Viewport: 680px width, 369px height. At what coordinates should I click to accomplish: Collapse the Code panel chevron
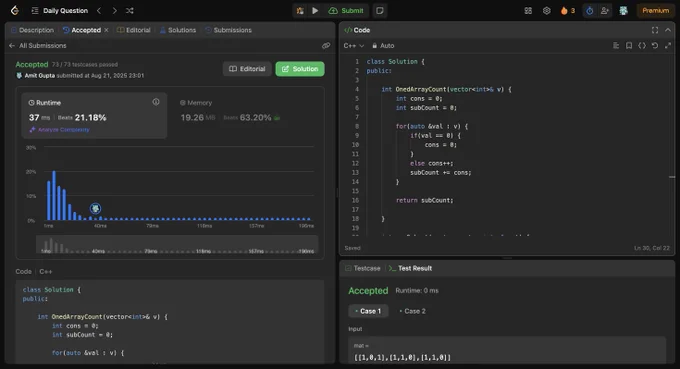pyautogui.click(x=668, y=30)
